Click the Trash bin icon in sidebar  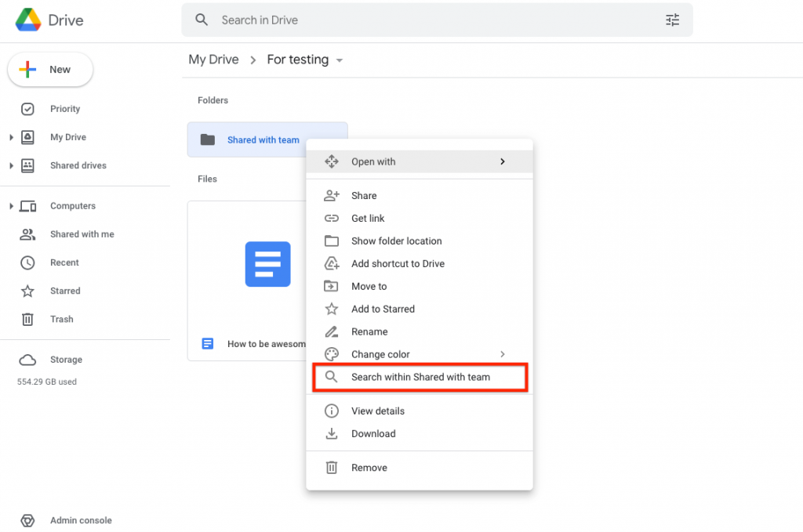27,319
